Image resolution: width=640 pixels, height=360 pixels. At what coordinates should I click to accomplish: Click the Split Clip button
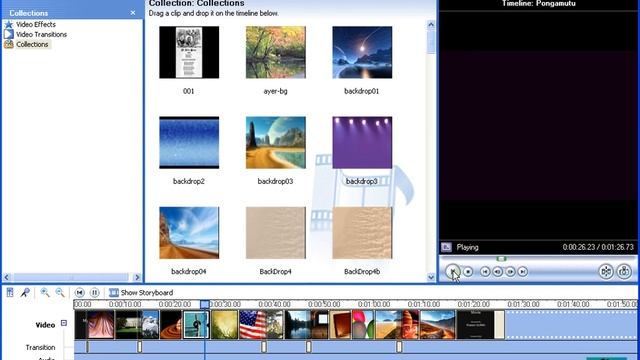coord(606,271)
